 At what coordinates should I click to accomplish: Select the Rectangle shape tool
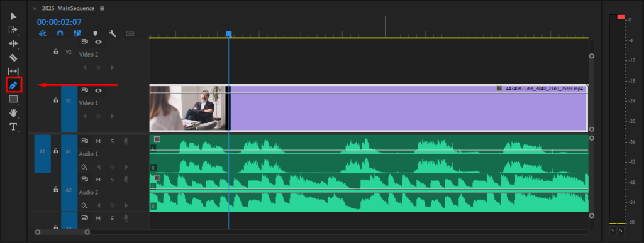[14, 99]
